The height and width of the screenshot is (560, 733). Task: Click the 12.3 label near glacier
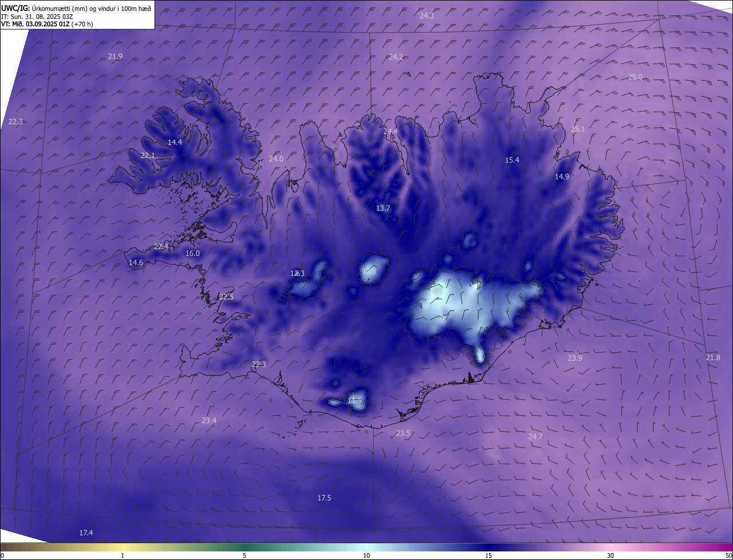(x=297, y=274)
